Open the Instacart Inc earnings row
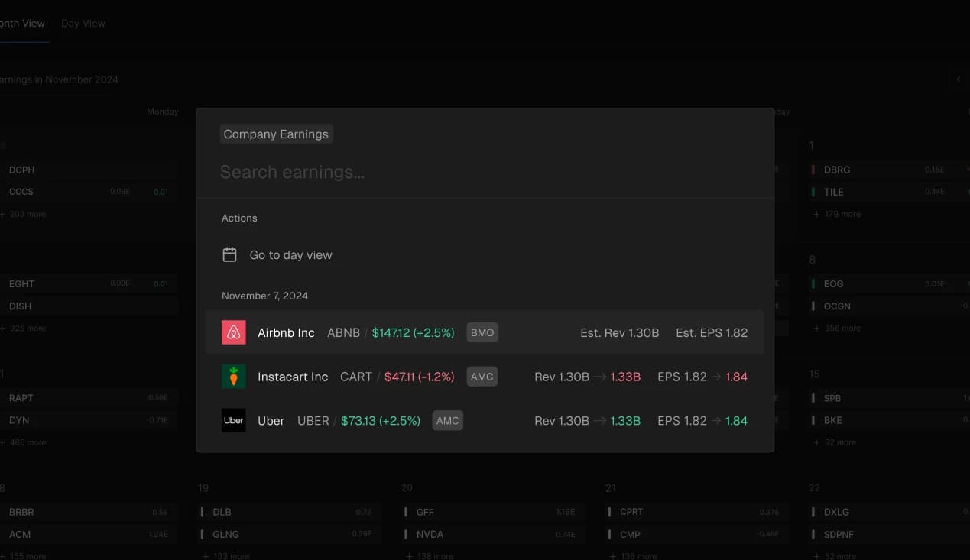 485,377
